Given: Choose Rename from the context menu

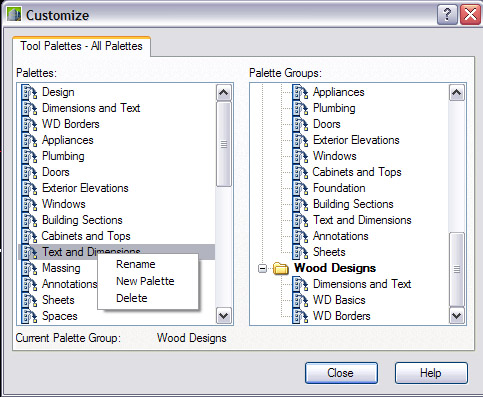Looking at the screenshot, I should [136, 264].
